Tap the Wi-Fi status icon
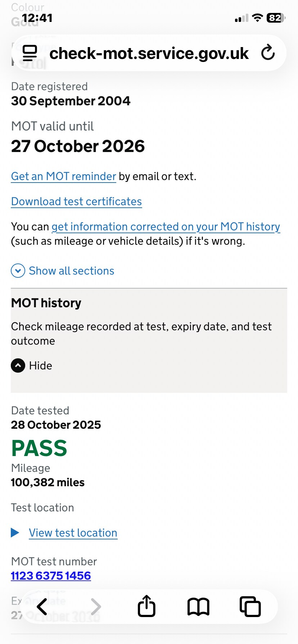The image size is (298, 644). click(257, 18)
